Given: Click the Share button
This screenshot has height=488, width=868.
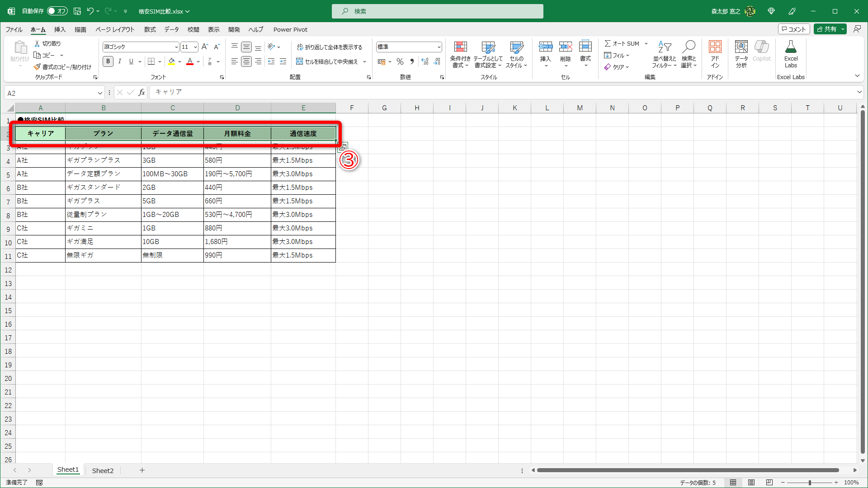Looking at the screenshot, I should click(x=827, y=29).
